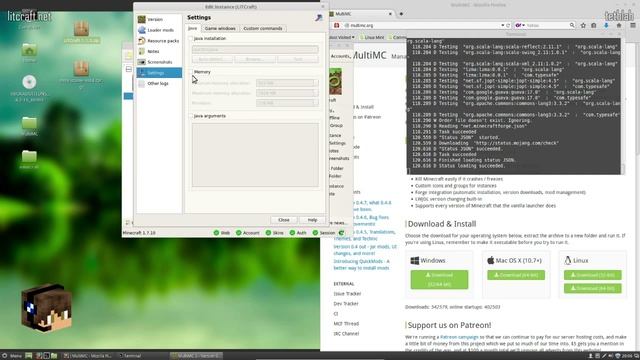Screen dimensions: 640x360
Task: Click the Skins status indicator
Action: coord(274,233)
